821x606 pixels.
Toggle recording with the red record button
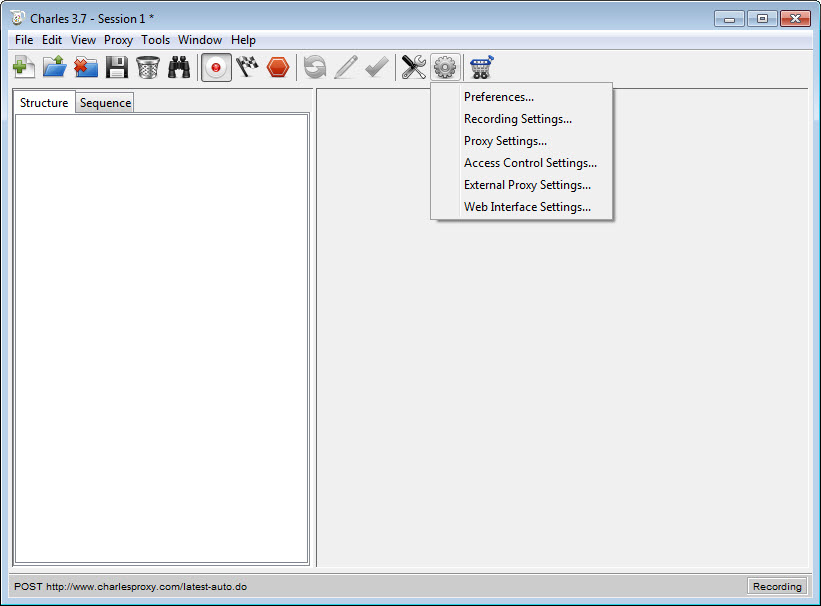(216, 68)
